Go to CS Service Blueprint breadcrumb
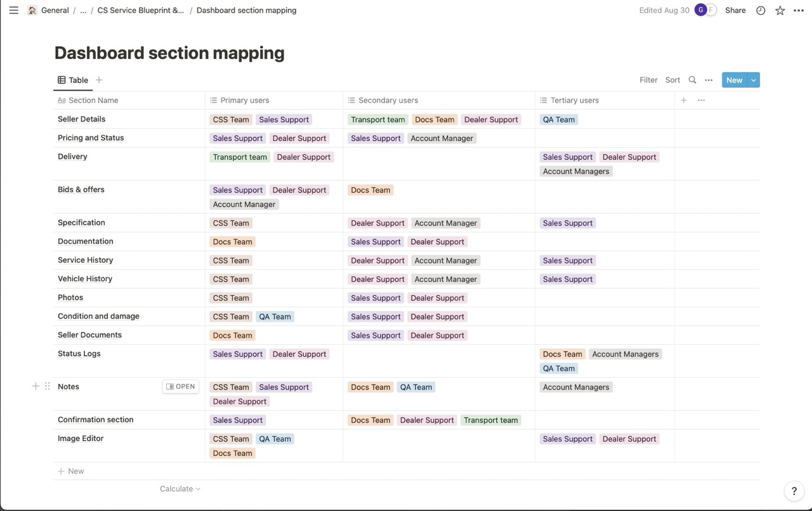Viewport: 812px width, 511px height. coord(141,10)
